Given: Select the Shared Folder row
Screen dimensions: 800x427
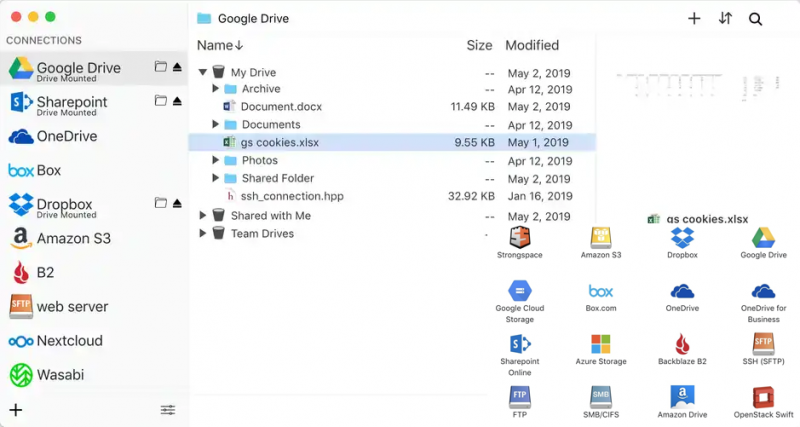Looking at the screenshot, I should (x=392, y=178).
